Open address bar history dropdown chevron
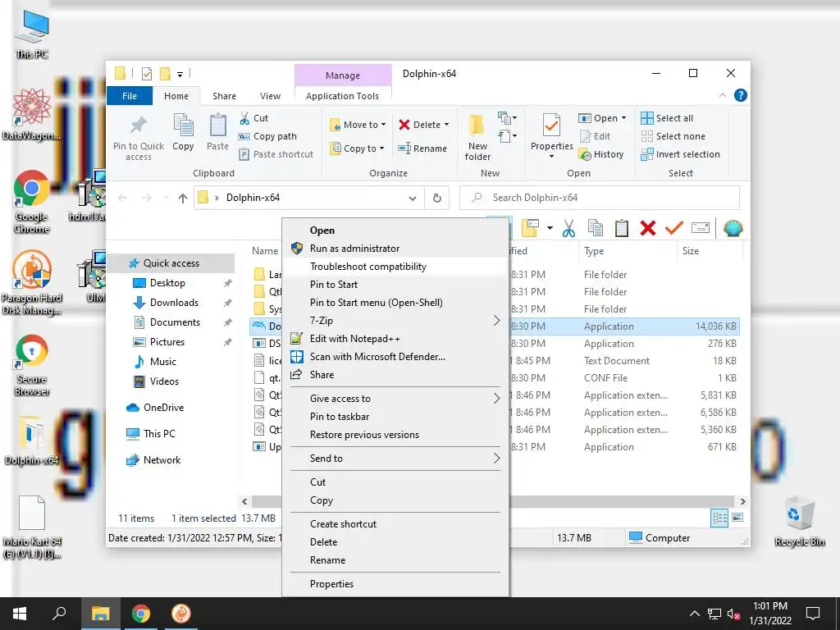 pyautogui.click(x=413, y=199)
